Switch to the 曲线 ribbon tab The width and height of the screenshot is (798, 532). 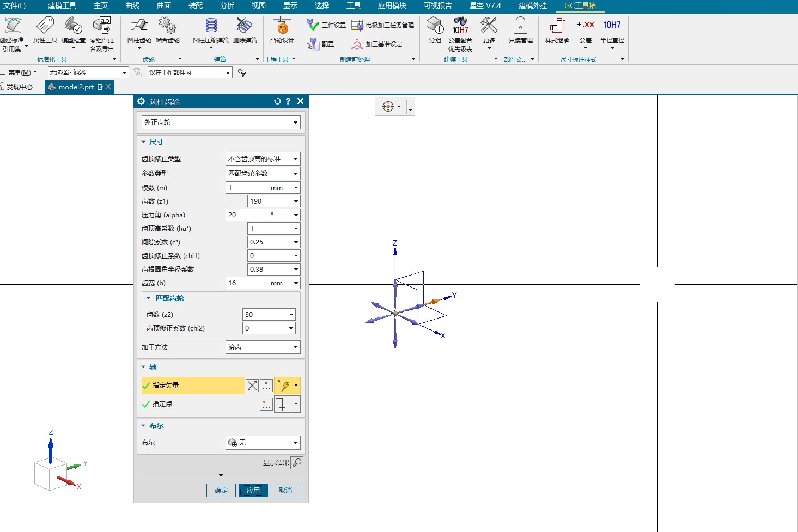tap(132, 5)
